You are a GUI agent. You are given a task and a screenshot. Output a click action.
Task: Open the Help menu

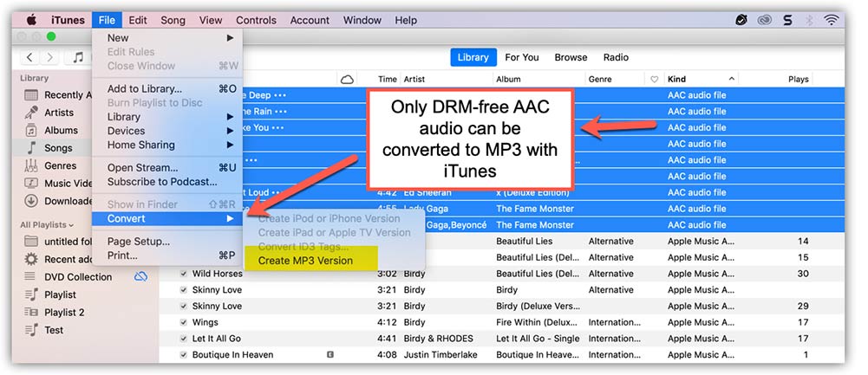pyautogui.click(x=406, y=21)
